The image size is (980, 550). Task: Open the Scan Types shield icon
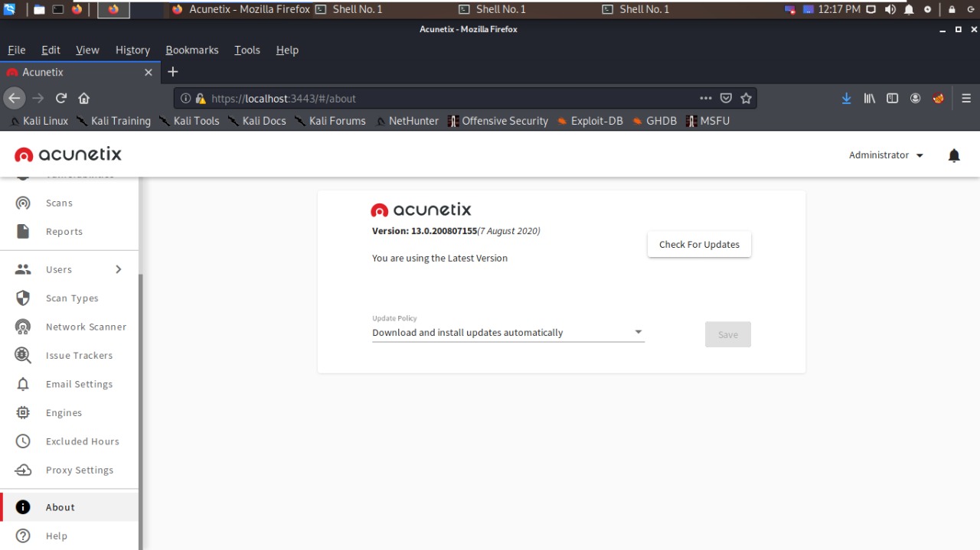click(x=23, y=298)
